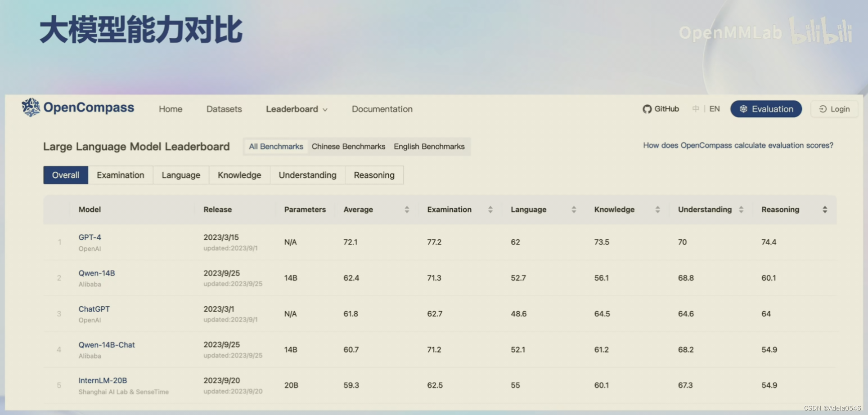The height and width of the screenshot is (415, 868).
Task: Sort by Language column arrows
Action: pyautogui.click(x=574, y=210)
